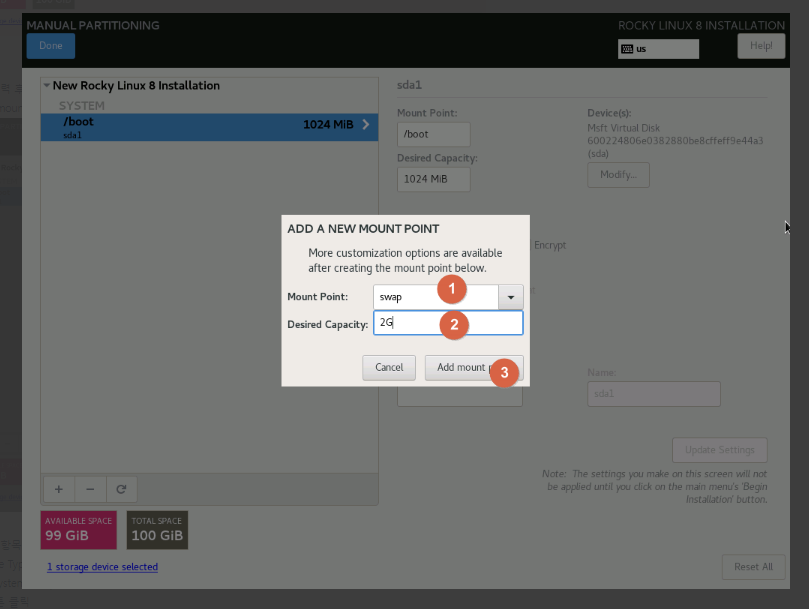The width and height of the screenshot is (809, 609).
Task: Click the Name field showing sda1
Action: [654, 394]
